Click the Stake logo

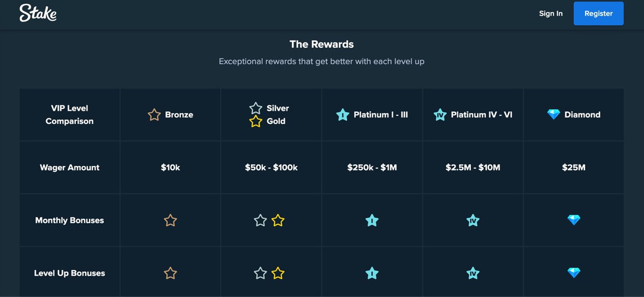pos(38,13)
